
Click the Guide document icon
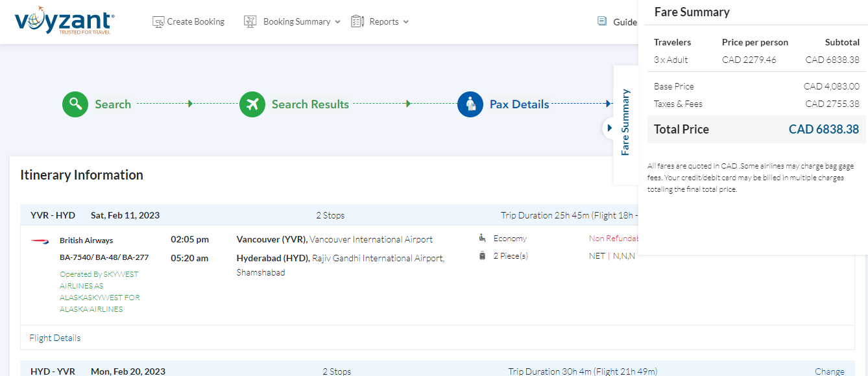tap(602, 21)
